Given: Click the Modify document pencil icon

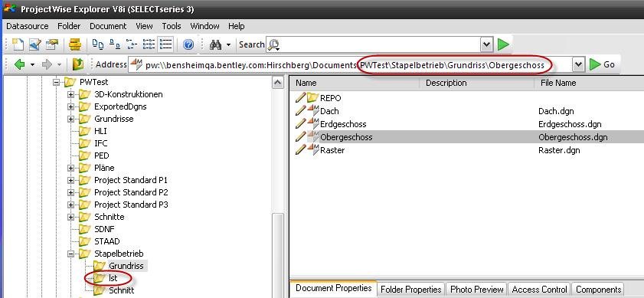Looking at the screenshot, I should 35,44.
